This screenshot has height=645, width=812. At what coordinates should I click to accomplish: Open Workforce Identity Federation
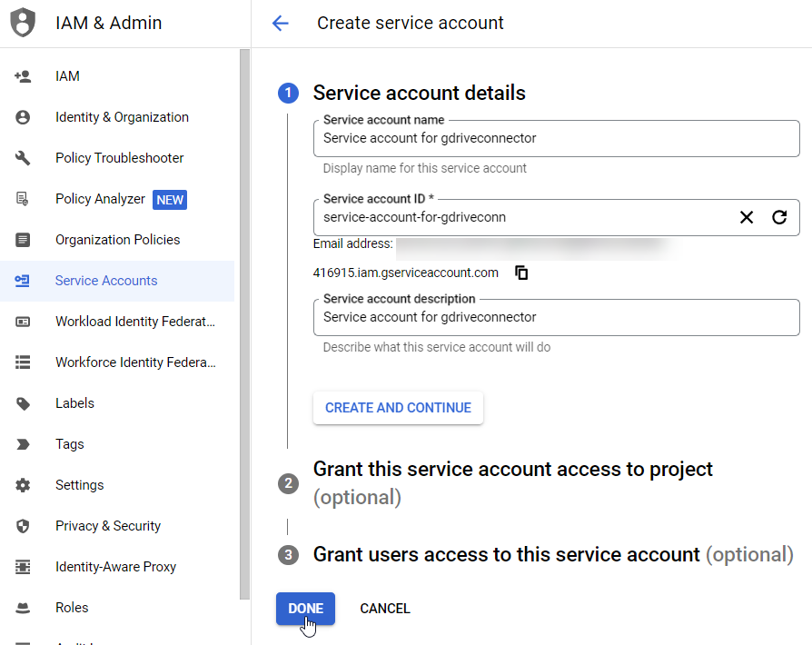tap(117, 362)
